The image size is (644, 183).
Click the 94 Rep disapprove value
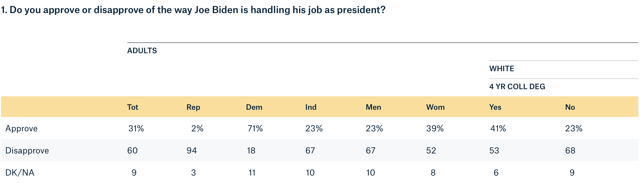pyautogui.click(x=192, y=151)
